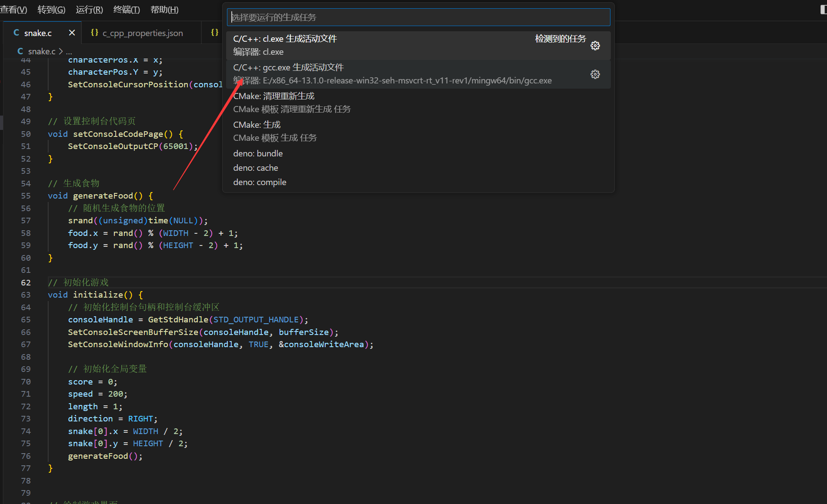This screenshot has width=827, height=504.
Task: Pick the deno: compile task
Action: click(260, 182)
